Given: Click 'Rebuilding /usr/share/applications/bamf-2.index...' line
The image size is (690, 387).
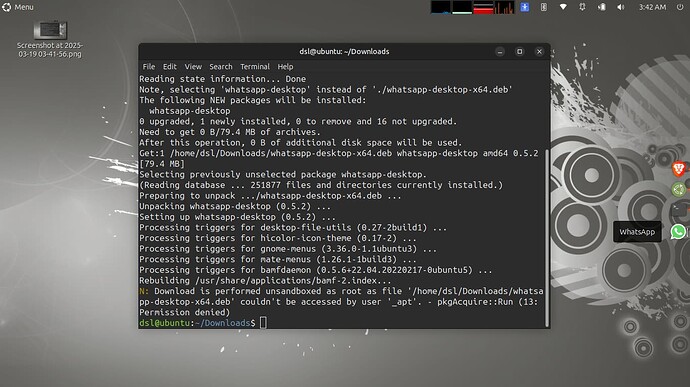Looking at the screenshot, I should point(265,280).
